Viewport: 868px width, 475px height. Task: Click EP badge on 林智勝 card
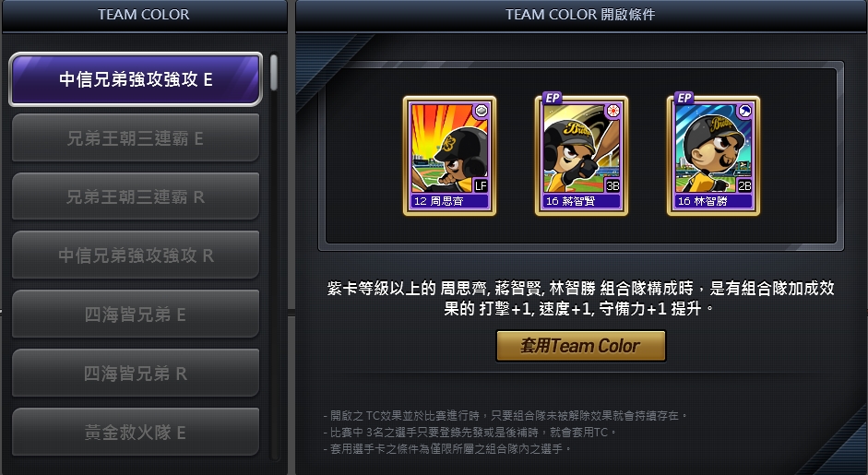(x=684, y=98)
